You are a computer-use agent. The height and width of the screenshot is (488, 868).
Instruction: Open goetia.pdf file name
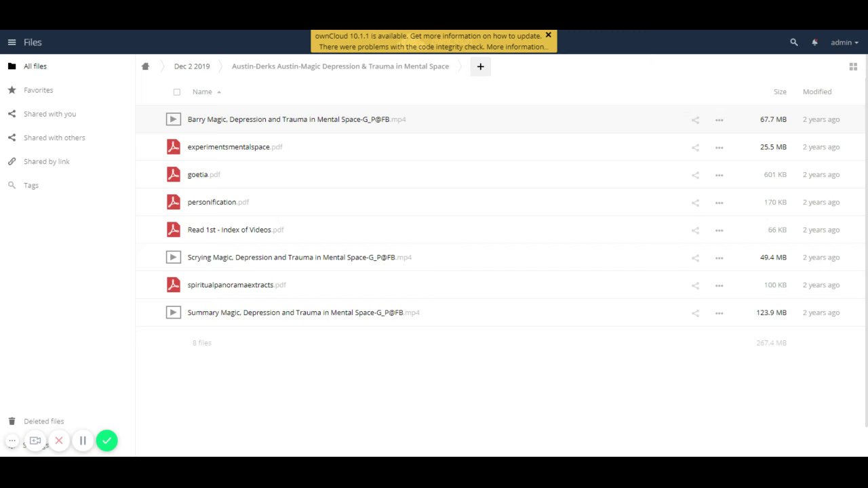203,174
